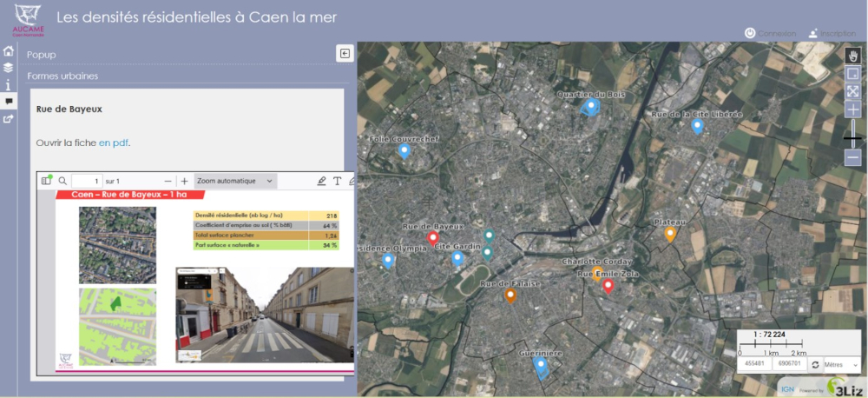868x398 pixels.
Task: Click 'Coefficient d'emprise au sol' row
Action: point(266,226)
